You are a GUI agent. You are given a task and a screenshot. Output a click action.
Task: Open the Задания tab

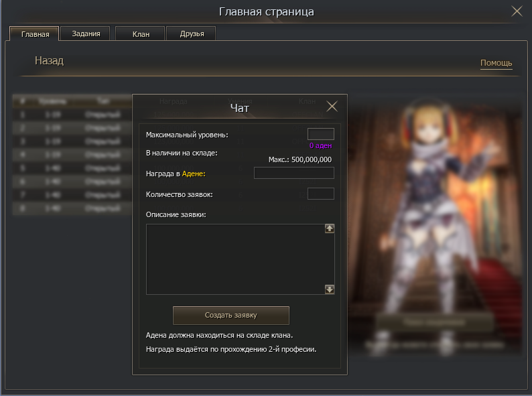(86, 34)
